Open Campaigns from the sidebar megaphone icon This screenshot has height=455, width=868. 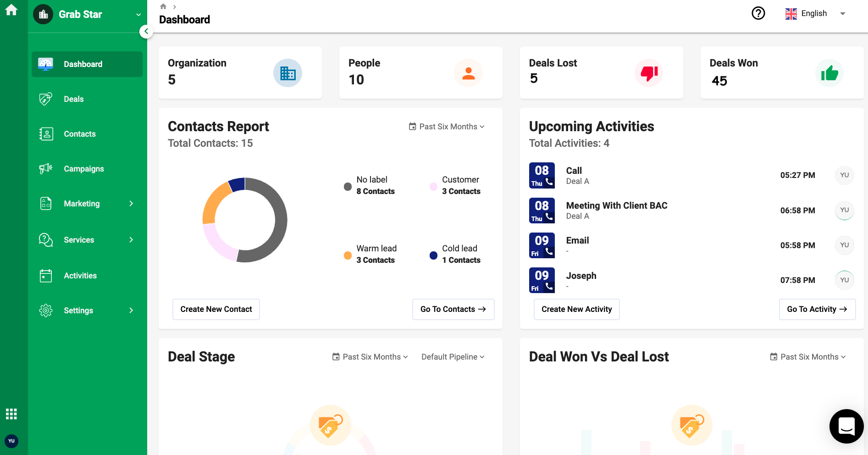[45, 168]
